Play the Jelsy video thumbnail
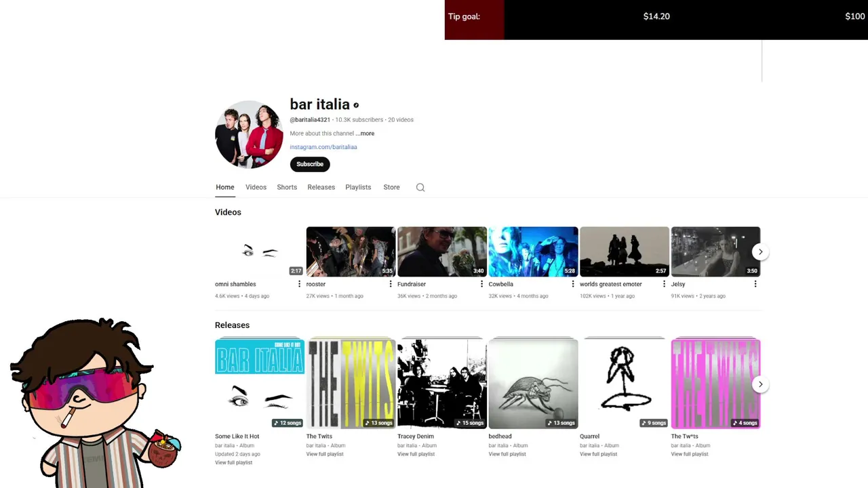868x488 pixels. point(715,251)
